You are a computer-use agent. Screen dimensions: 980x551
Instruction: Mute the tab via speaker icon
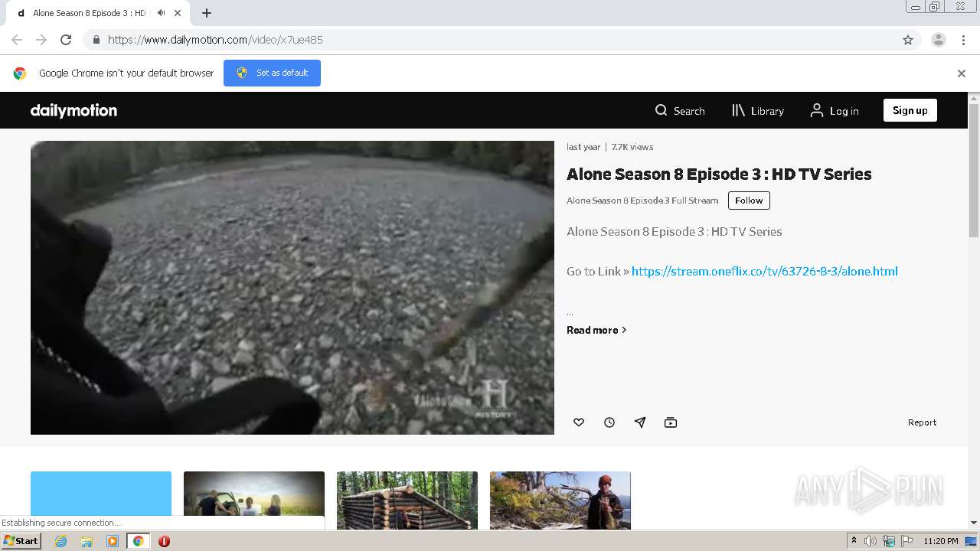[161, 13]
